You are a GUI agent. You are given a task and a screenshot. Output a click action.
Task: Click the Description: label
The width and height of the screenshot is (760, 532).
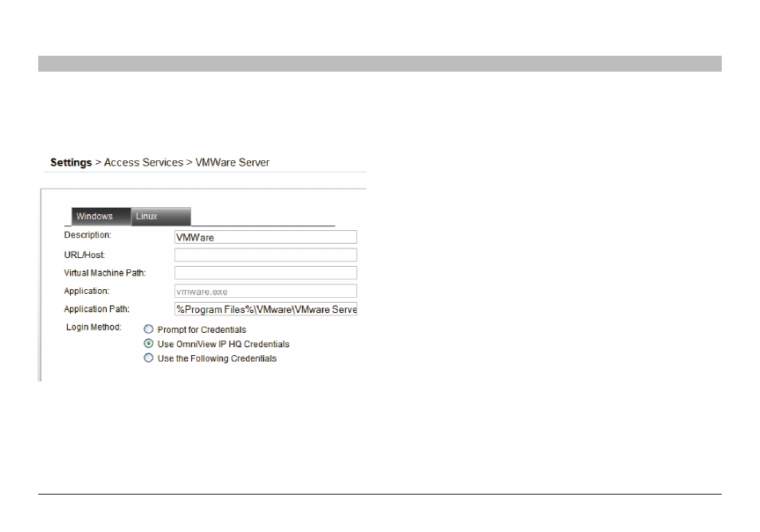point(88,235)
